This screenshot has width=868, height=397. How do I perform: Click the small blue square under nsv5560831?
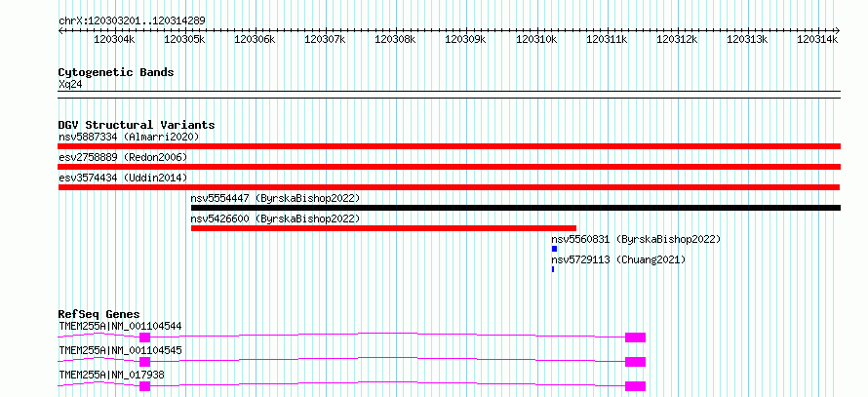[x=554, y=249]
